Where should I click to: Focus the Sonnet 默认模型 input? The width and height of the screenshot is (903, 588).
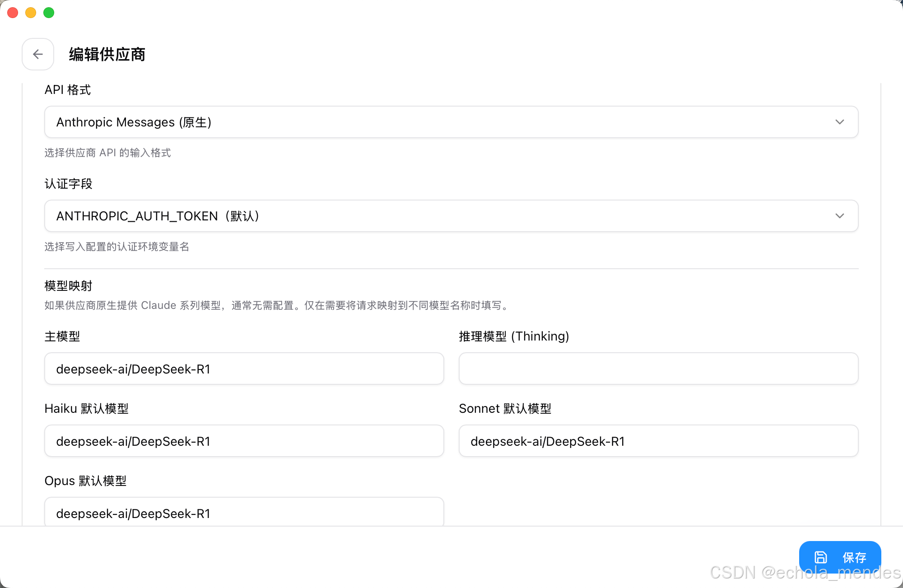pyautogui.click(x=658, y=441)
